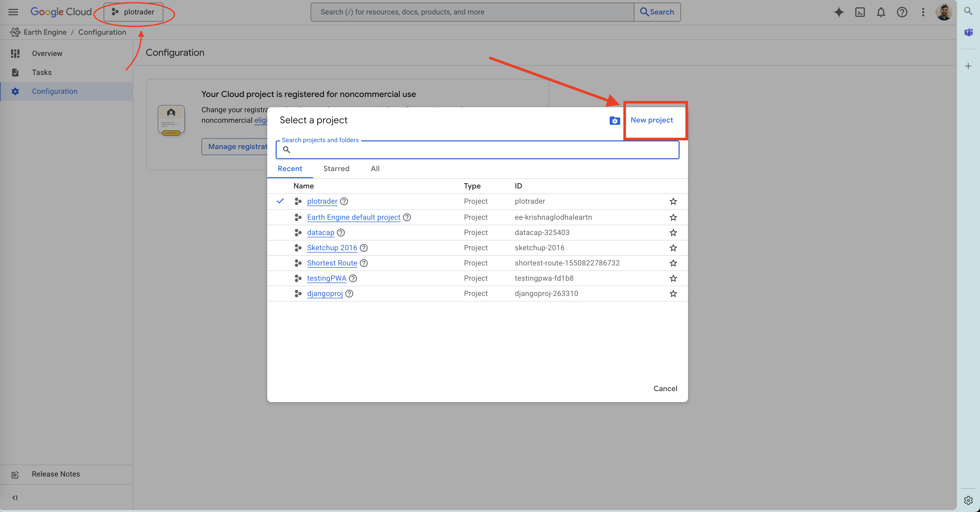Click project ID sketchup-2016
980x512 pixels.
click(539, 248)
